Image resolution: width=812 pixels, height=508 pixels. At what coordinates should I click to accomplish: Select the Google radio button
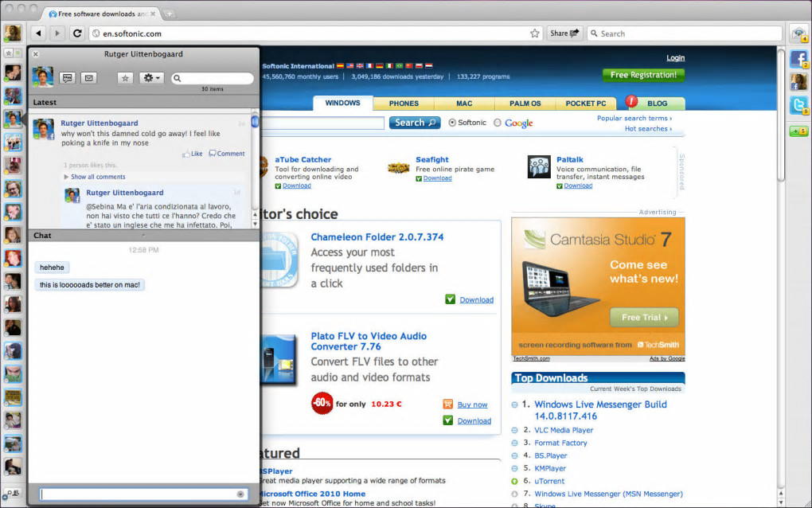coord(498,123)
